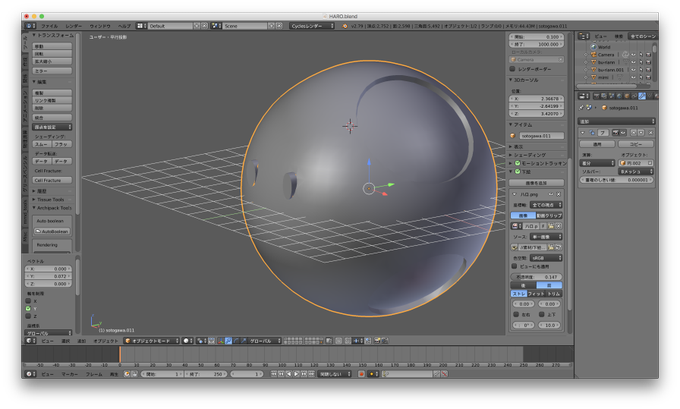Open the scene browse icon

tap(216, 26)
